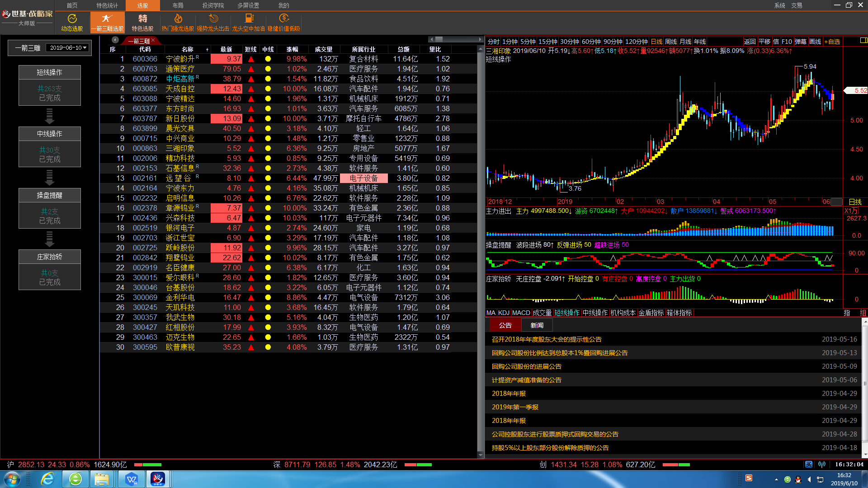This screenshot has width=868, height=488.
Task: Open the 360 browser taskbar icon
Action: [x=75, y=479]
